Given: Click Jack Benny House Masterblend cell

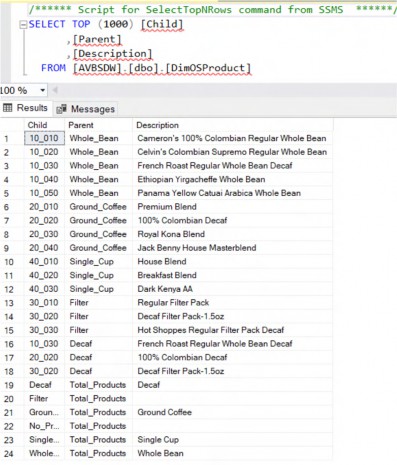Looking at the screenshot, I should pos(233,248).
